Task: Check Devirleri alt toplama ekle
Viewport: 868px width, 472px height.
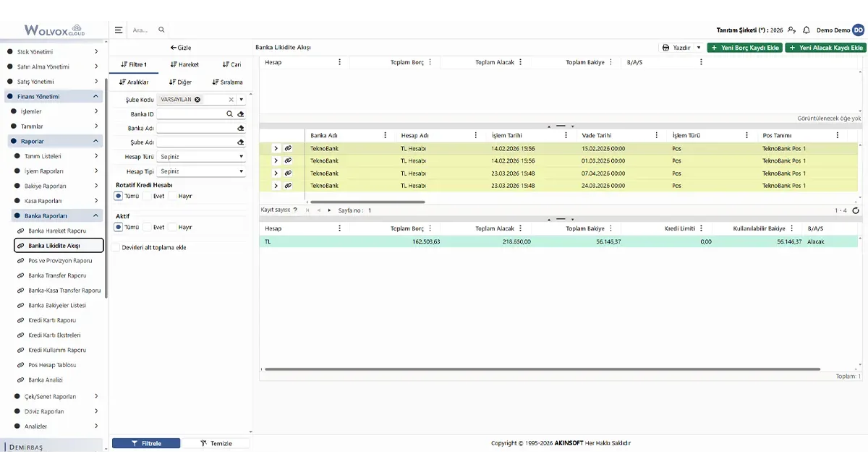Action: tap(116, 247)
